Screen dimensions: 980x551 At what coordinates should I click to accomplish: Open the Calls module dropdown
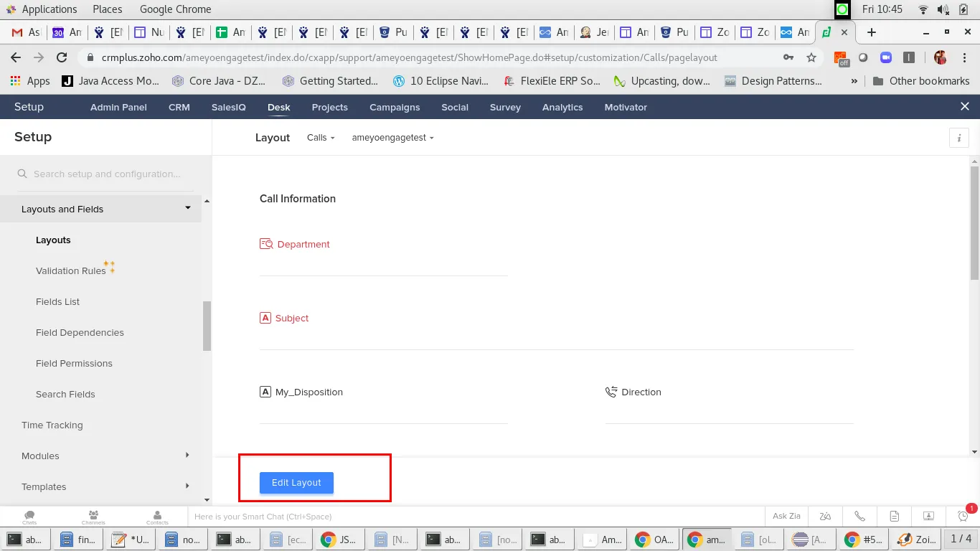point(321,138)
